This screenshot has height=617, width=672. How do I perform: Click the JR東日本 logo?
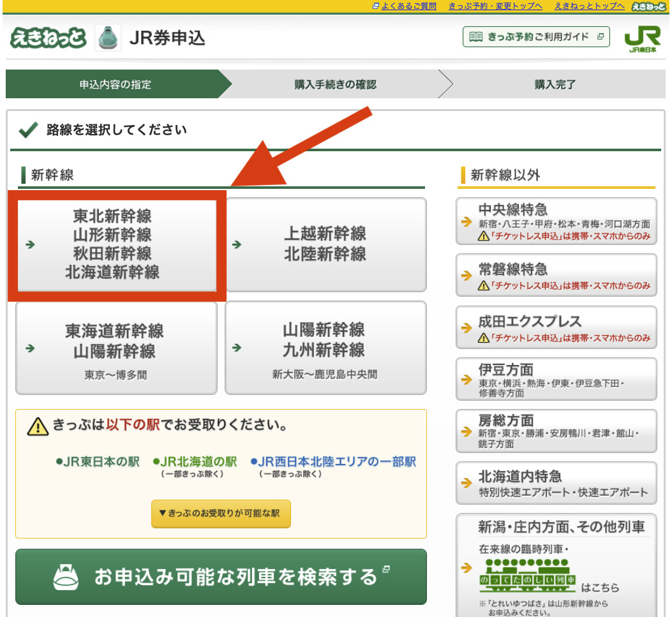pos(643,39)
